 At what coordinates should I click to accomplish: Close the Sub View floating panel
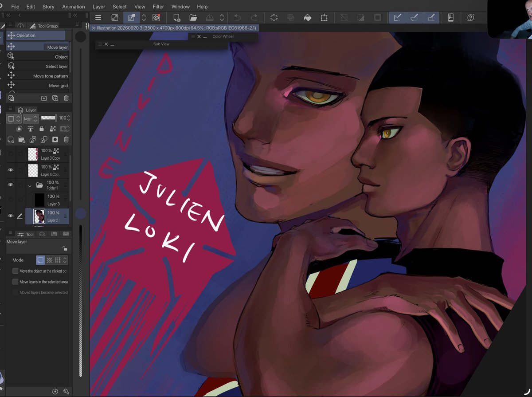point(106,44)
